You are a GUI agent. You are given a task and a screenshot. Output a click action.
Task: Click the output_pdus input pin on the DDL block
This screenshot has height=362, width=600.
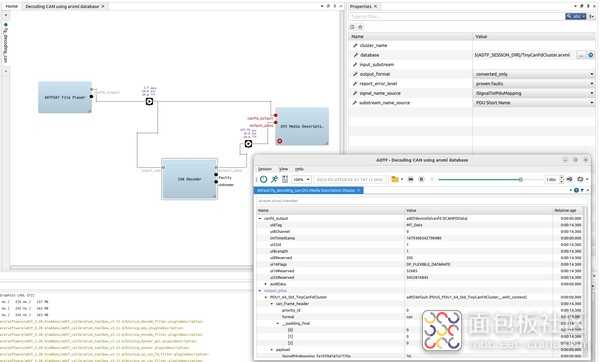[276, 122]
